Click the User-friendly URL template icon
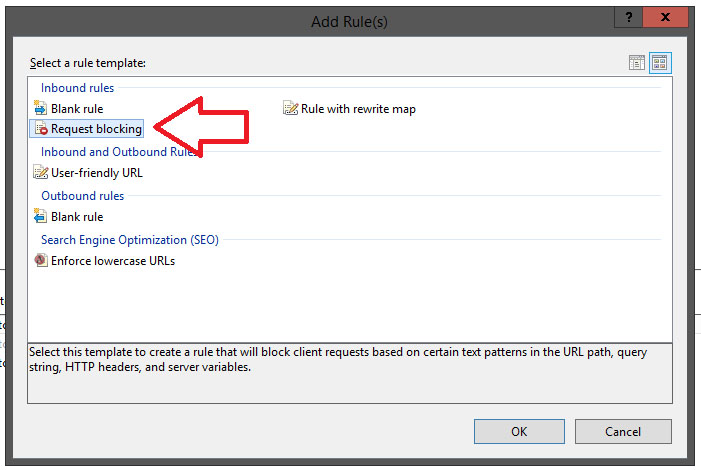The width and height of the screenshot is (701, 470). tap(41, 172)
